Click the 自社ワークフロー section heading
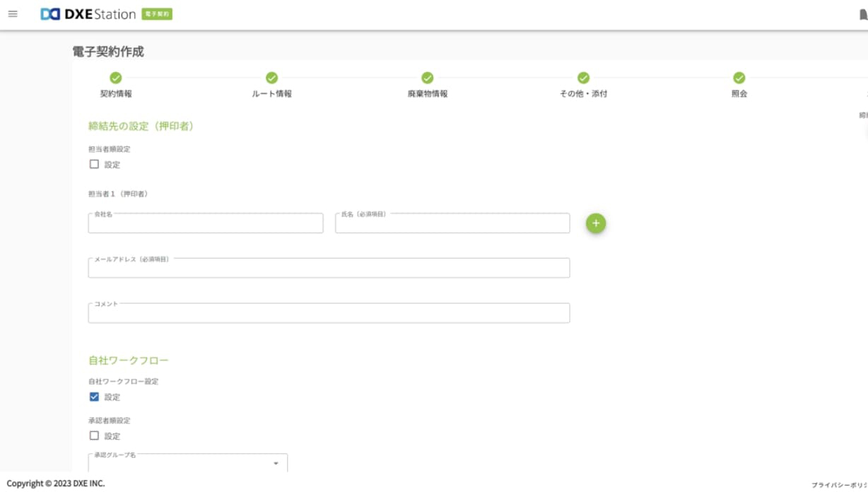868x499 pixels. (x=129, y=360)
